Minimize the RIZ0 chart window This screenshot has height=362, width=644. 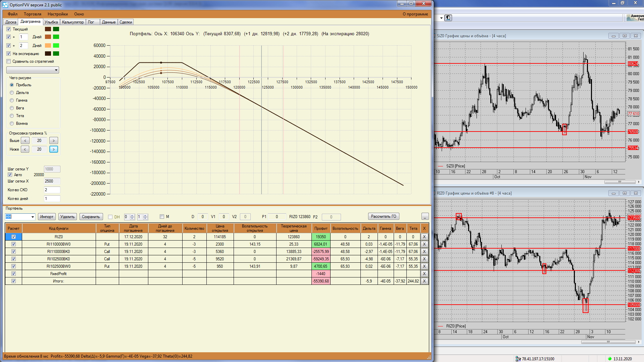pyautogui.click(x=613, y=193)
